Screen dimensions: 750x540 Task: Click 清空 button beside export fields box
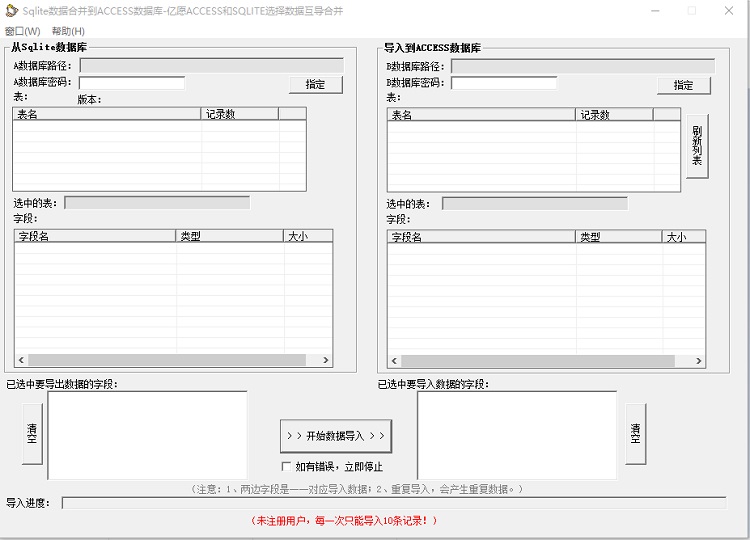(32, 434)
